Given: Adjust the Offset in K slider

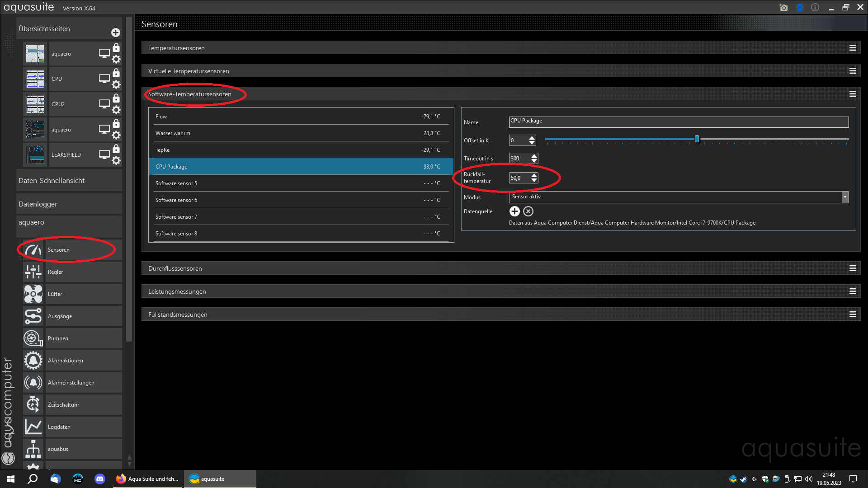Looking at the screenshot, I should tap(697, 139).
